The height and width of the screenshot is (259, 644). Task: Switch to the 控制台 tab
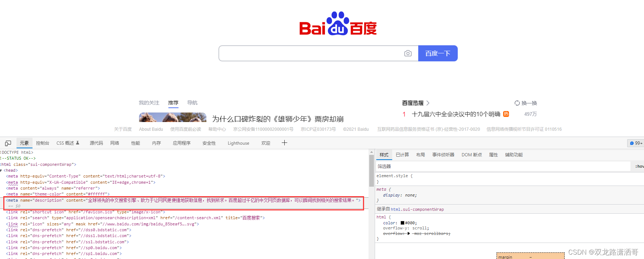[42, 143]
